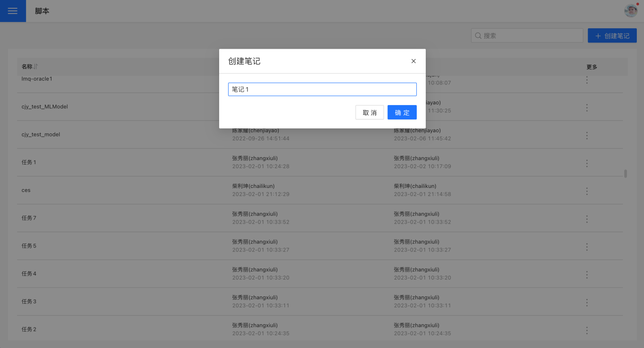Open more options for 任务1 row
This screenshot has width=644, height=348.
point(587,163)
